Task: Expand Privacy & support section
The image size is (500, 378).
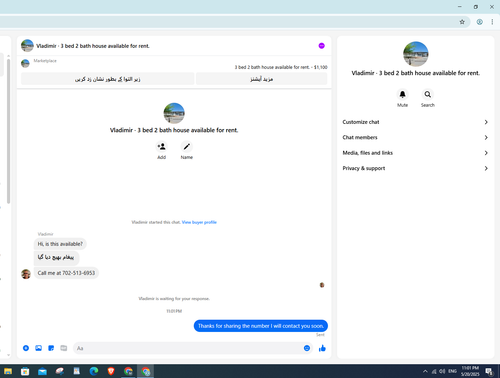Action: (415, 168)
